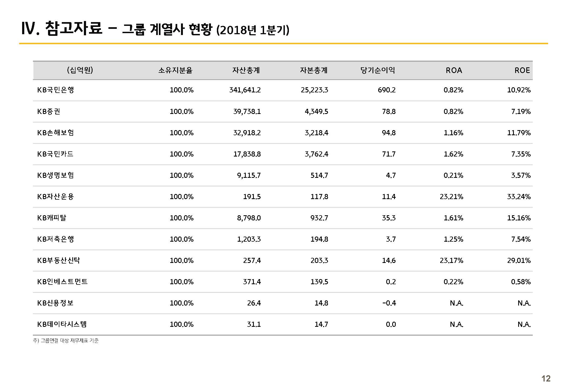The height and width of the screenshot is (392, 567).
Task: Click the row label 'KB국민카드'
Action: [55, 154]
